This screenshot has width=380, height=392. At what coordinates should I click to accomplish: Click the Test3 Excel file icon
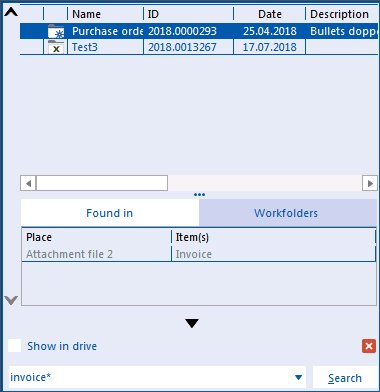(x=56, y=47)
